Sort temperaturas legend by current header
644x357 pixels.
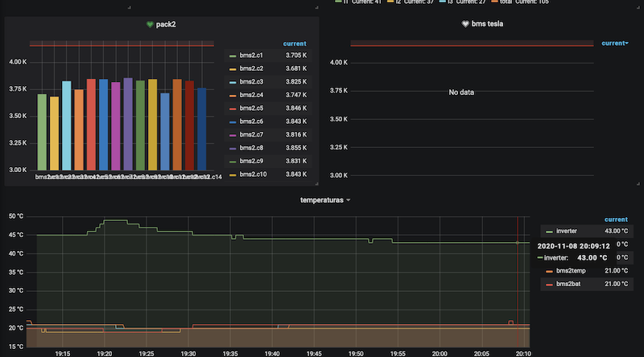pyautogui.click(x=616, y=220)
